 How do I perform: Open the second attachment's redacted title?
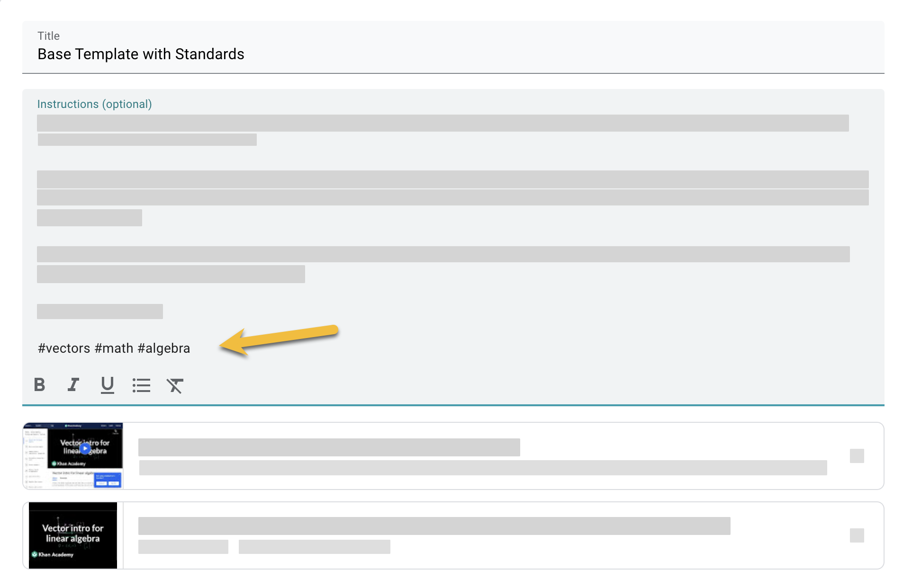pyautogui.click(x=434, y=526)
